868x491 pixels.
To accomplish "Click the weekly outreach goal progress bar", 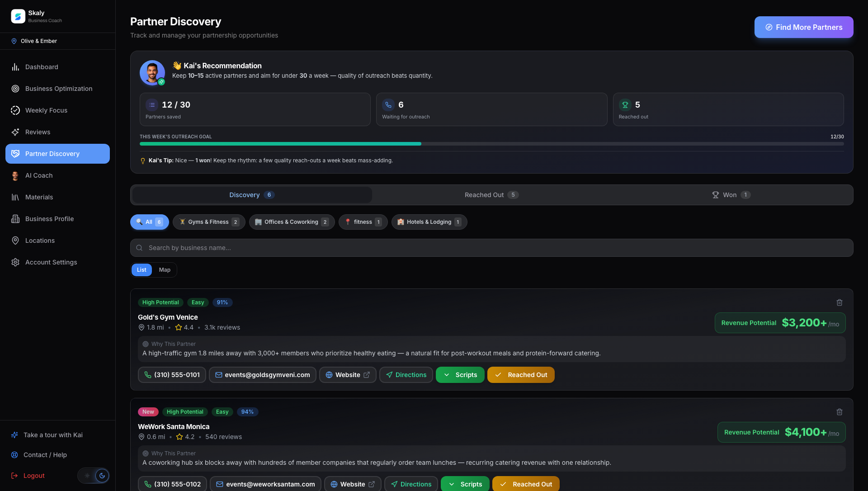I will [x=491, y=144].
